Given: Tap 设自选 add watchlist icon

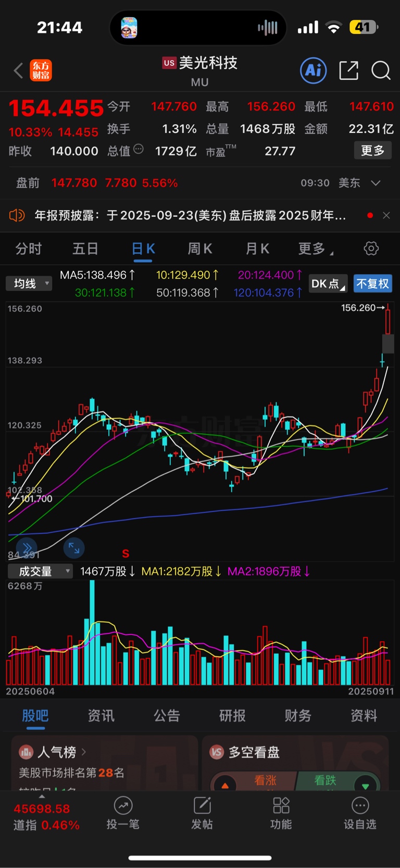Looking at the screenshot, I should (360, 805).
